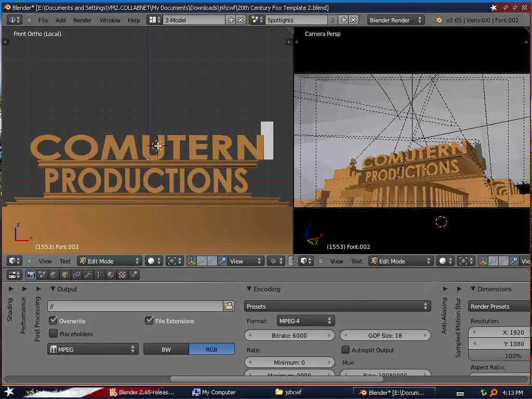The image size is (532, 399).
Task: Open Edit Mode dropdown in Front Ortho viewport
Action: coord(109,261)
